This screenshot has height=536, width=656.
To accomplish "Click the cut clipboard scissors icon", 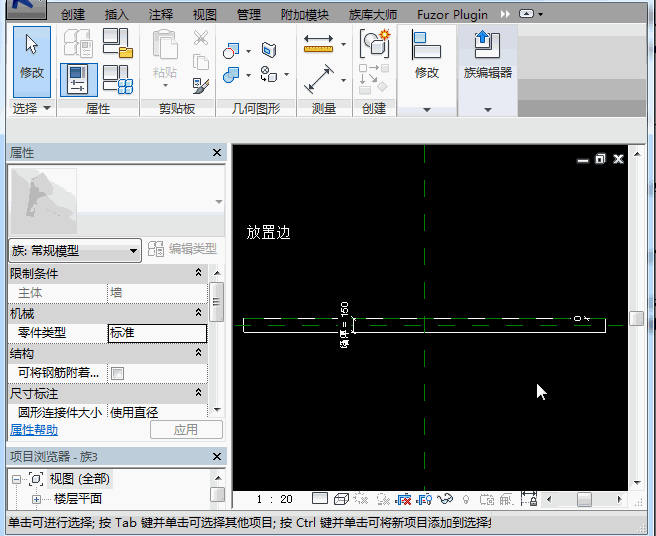I will pyautogui.click(x=201, y=39).
